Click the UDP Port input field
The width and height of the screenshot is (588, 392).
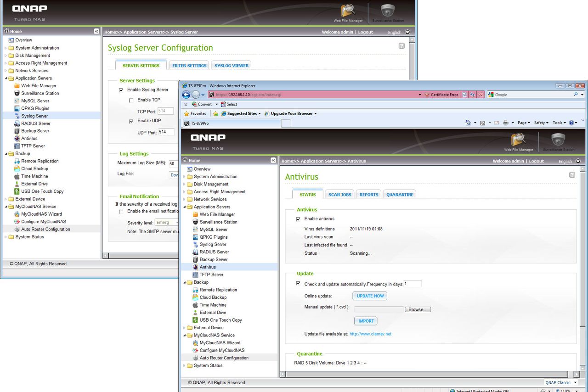[x=166, y=132]
